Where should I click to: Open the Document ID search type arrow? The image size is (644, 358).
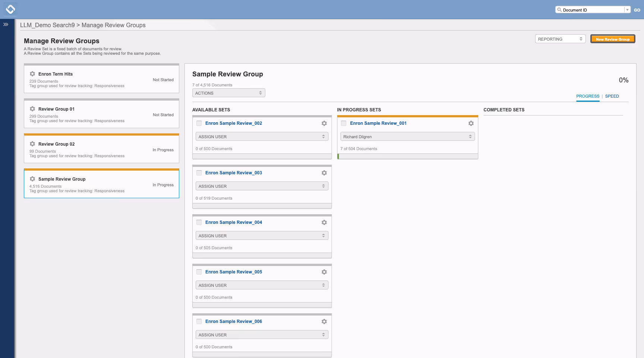click(627, 10)
